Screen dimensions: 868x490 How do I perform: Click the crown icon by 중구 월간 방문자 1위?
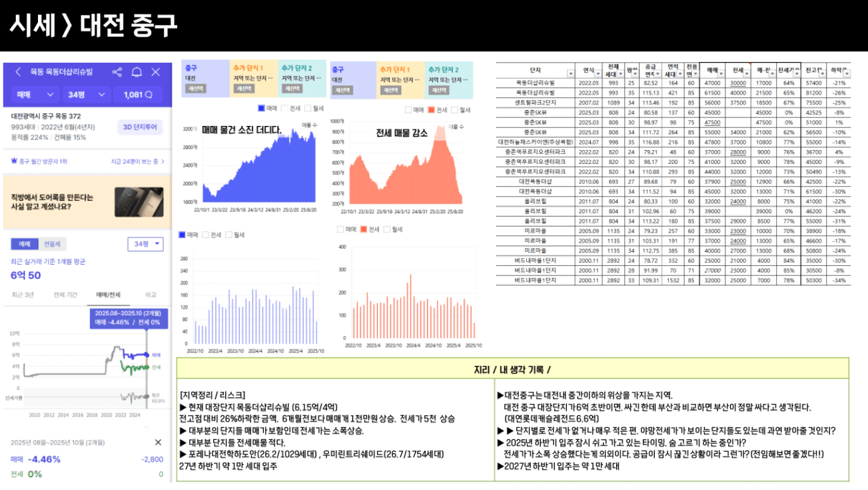point(14,161)
